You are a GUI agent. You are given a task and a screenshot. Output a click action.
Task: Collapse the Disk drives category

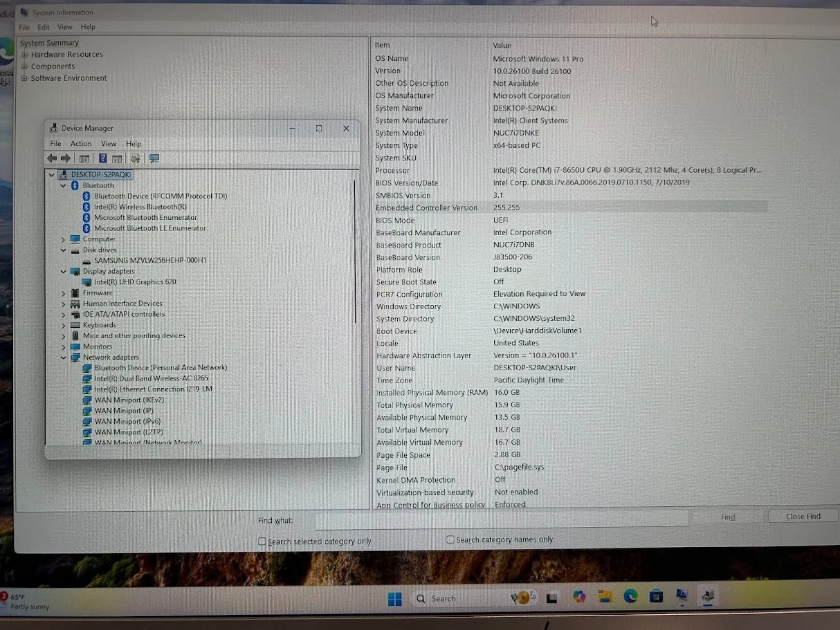(63, 250)
